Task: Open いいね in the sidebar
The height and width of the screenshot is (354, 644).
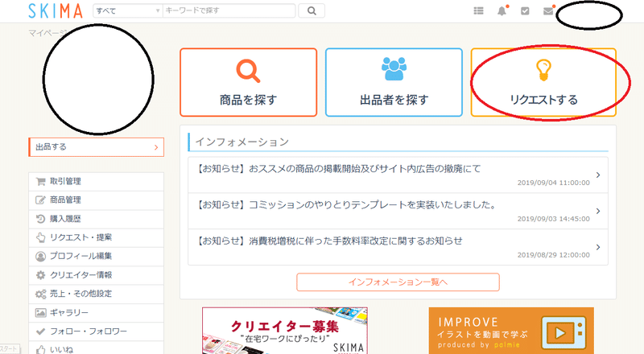Action: [96, 349]
